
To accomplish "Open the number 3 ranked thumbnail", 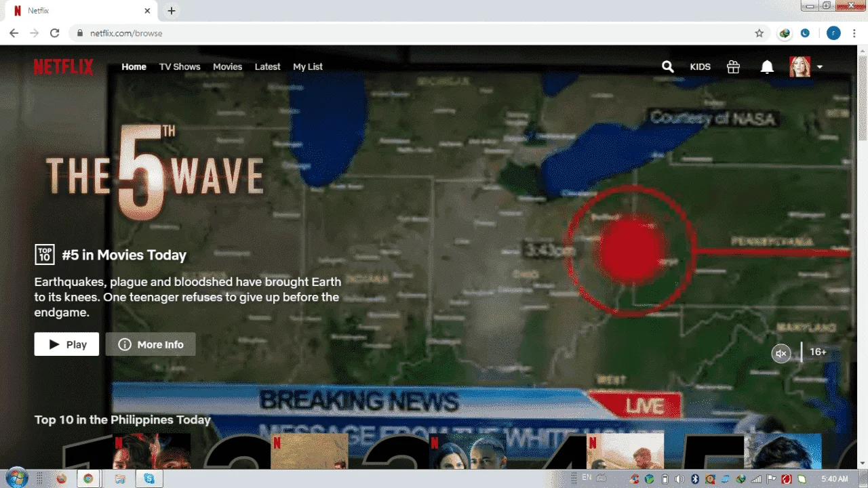I will pos(467,451).
